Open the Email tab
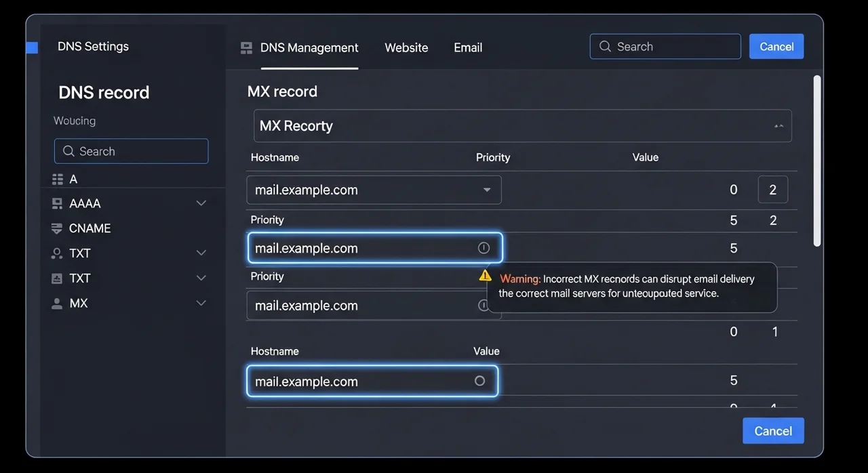Screen dimensions: 868x473 pyautogui.click(x=468, y=48)
